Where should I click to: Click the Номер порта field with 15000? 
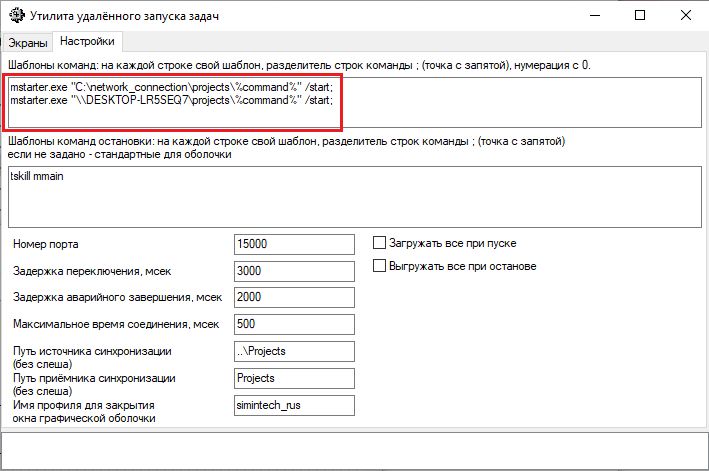293,244
